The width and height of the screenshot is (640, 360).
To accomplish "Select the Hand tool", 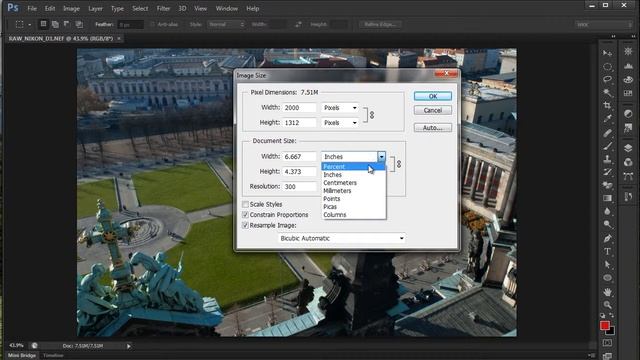I will [x=607, y=291].
